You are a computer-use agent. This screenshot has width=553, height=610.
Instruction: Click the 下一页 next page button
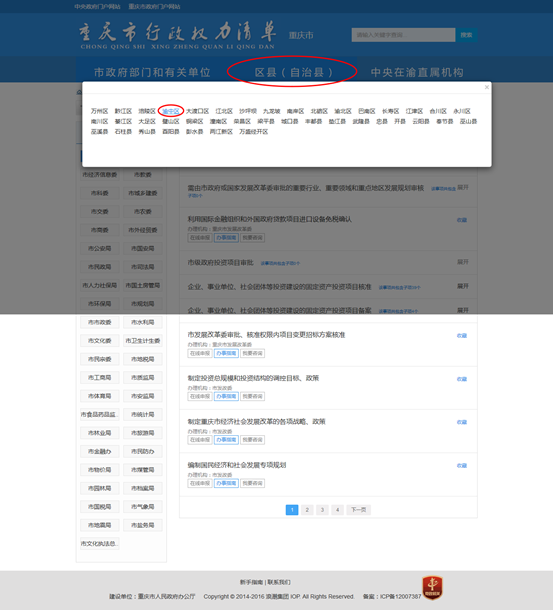(358, 510)
